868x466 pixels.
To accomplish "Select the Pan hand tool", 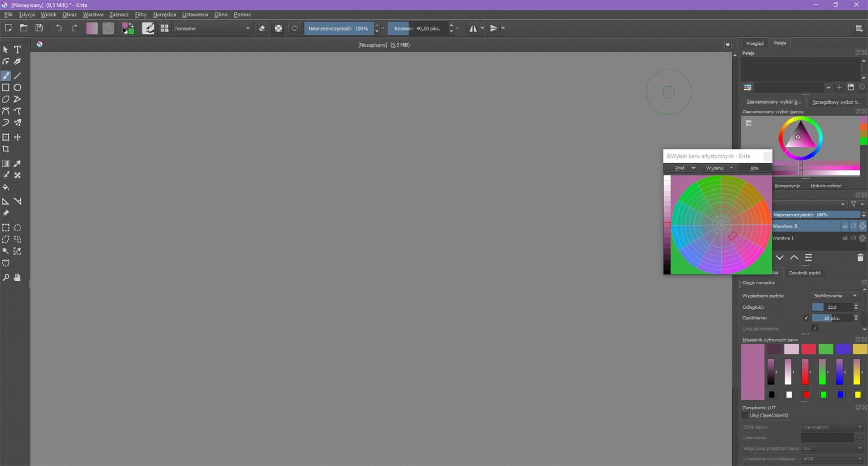I will coord(17,277).
